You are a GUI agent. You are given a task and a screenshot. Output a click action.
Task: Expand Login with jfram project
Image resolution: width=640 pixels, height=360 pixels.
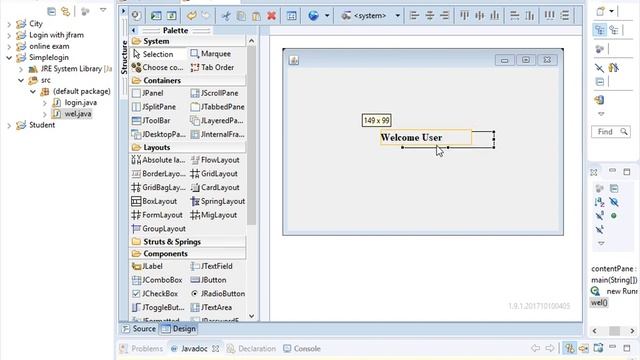(9, 36)
